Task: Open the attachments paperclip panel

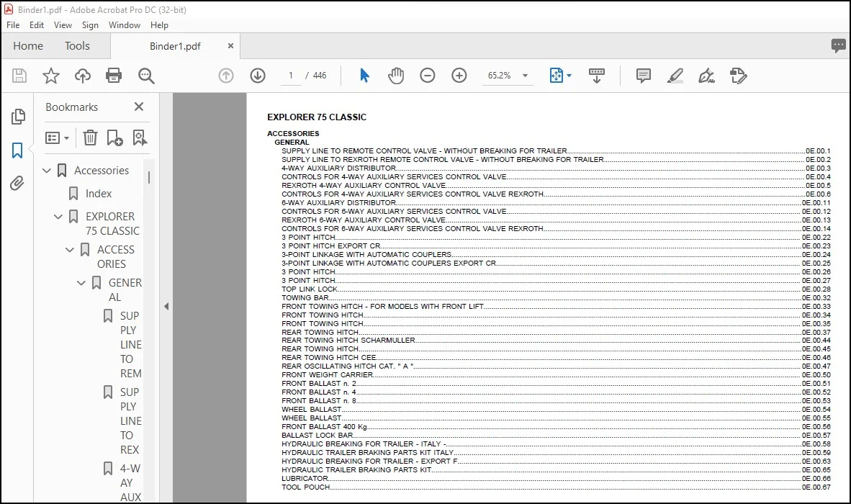Action: coord(17,184)
